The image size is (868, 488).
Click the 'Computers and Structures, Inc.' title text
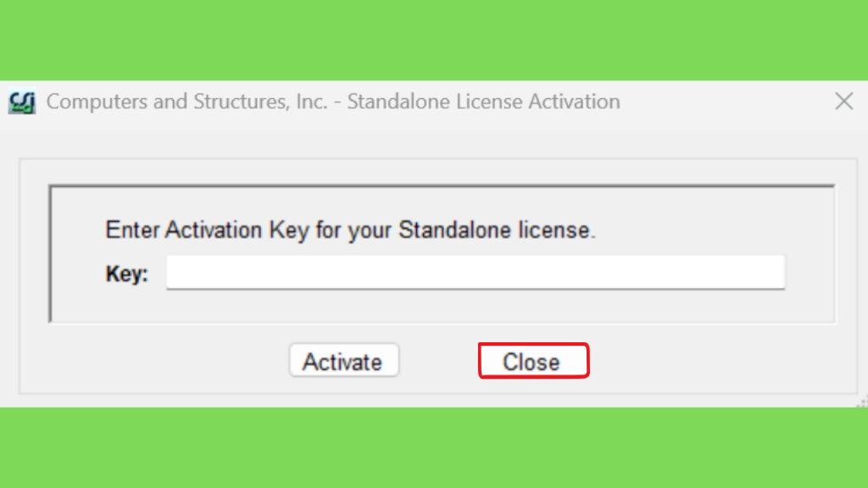pyautogui.click(x=186, y=102)
